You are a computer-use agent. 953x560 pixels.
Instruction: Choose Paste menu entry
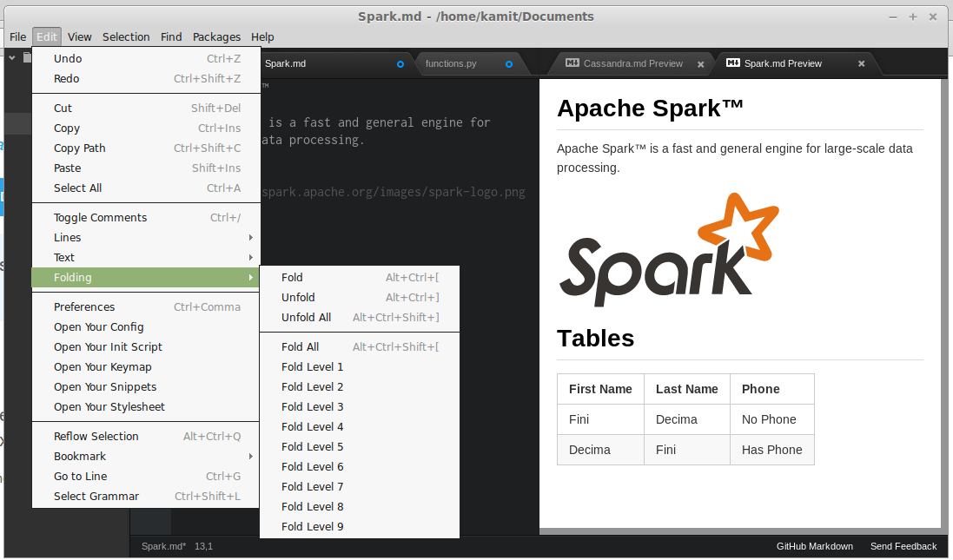click(146, 168)
